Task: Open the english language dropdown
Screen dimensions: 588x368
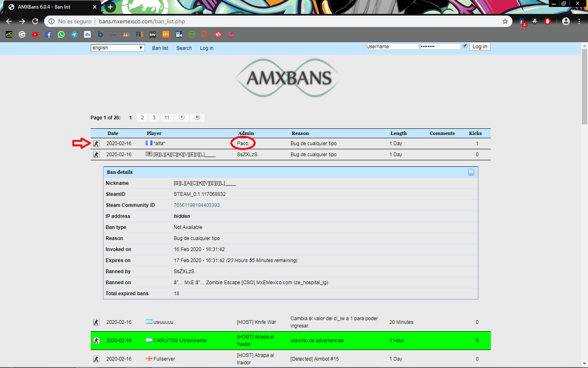Action: [118, 48]
